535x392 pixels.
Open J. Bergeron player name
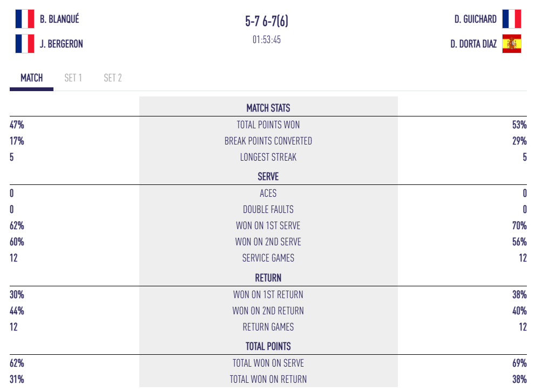(62, 44)
